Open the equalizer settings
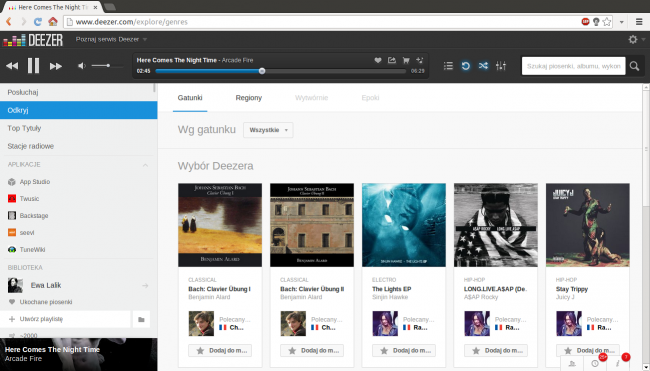 [x=501, y=65]
